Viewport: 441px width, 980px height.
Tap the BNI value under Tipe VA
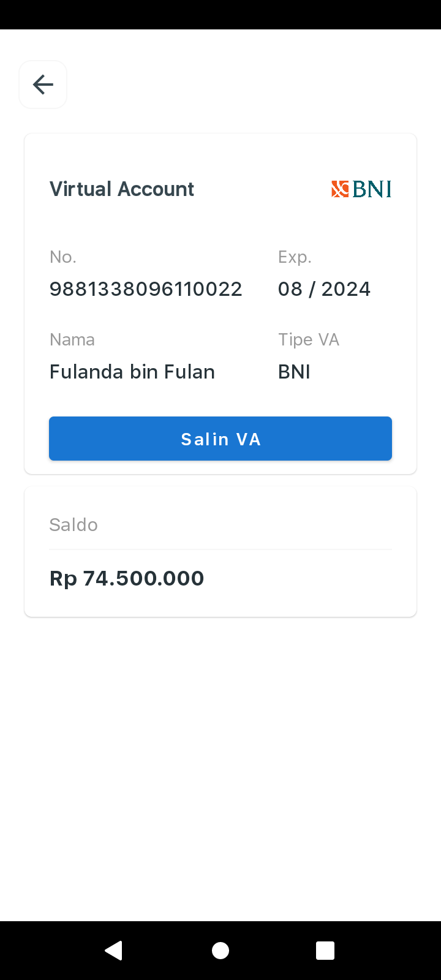294,372
